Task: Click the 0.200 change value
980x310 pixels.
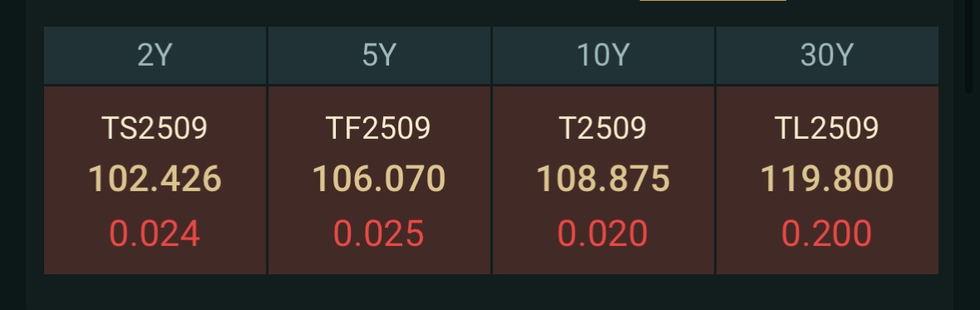Action: tap(827, 234)
